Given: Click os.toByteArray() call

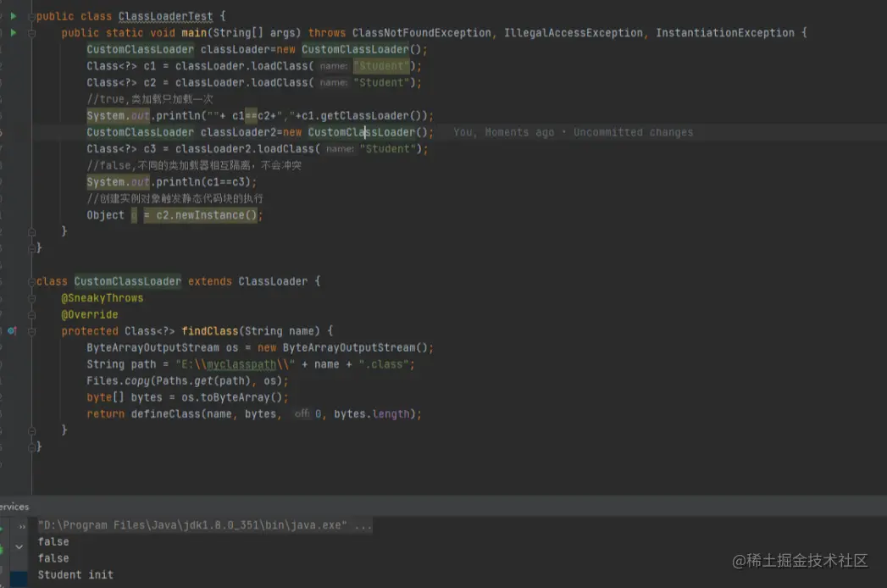Looking at the screenshot, I should pyautogui.click(x=232, y=397).
